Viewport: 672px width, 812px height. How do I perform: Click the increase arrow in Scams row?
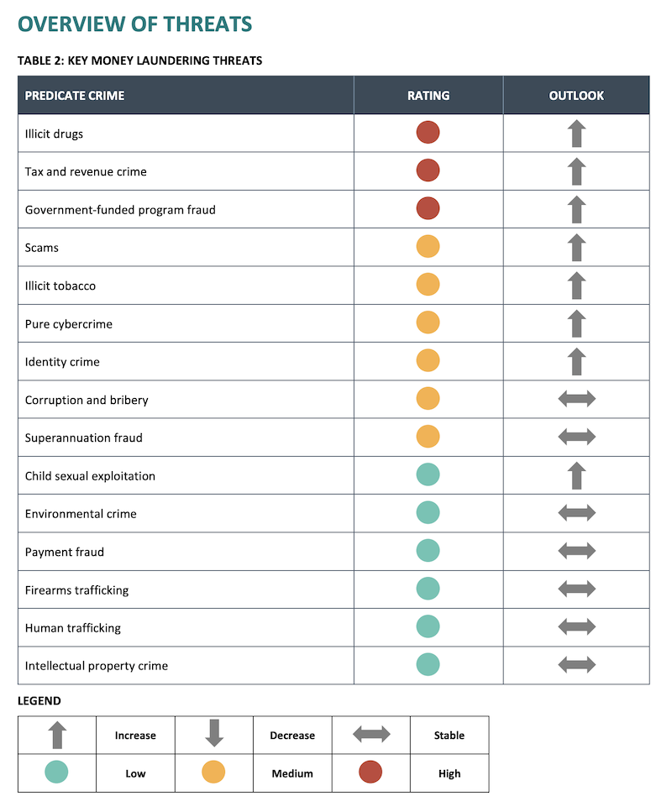[x=576, y=248]
